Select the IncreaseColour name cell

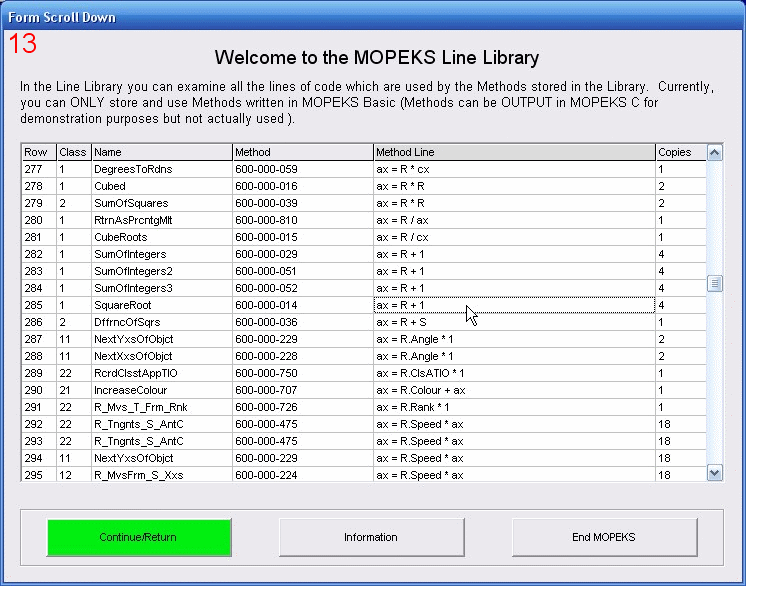[x=162, y=390]
